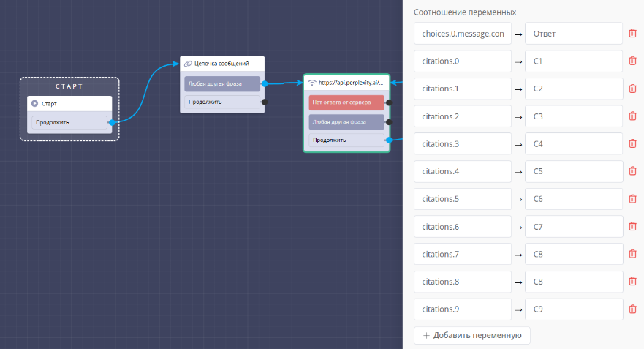
Task: Click the wifi icon on the API request node
Action: click(x=312, y=83)
